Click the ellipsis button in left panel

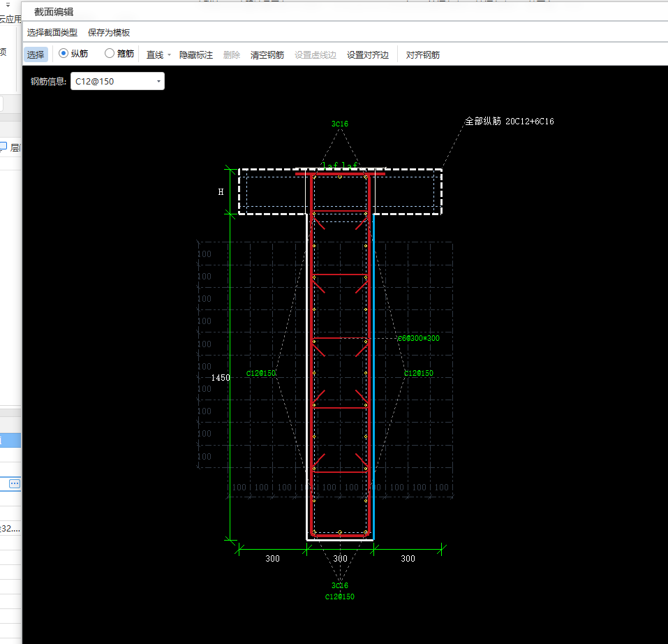tap(15, 483)
